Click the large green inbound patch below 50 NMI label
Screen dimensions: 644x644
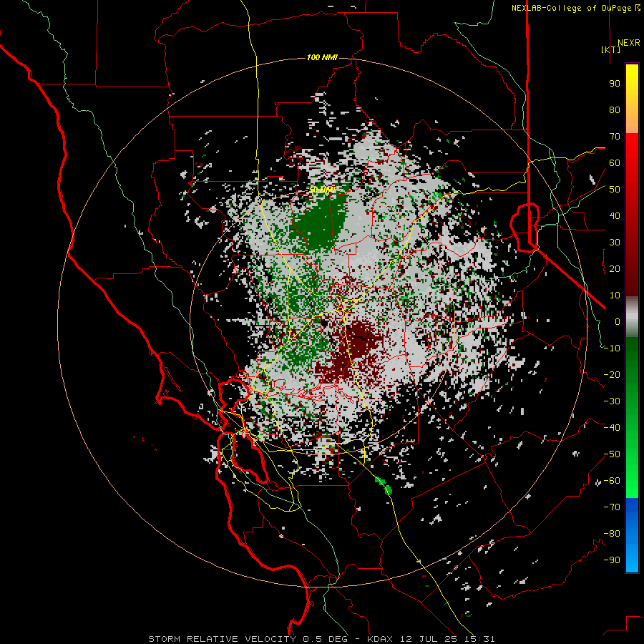coord(321,224)
